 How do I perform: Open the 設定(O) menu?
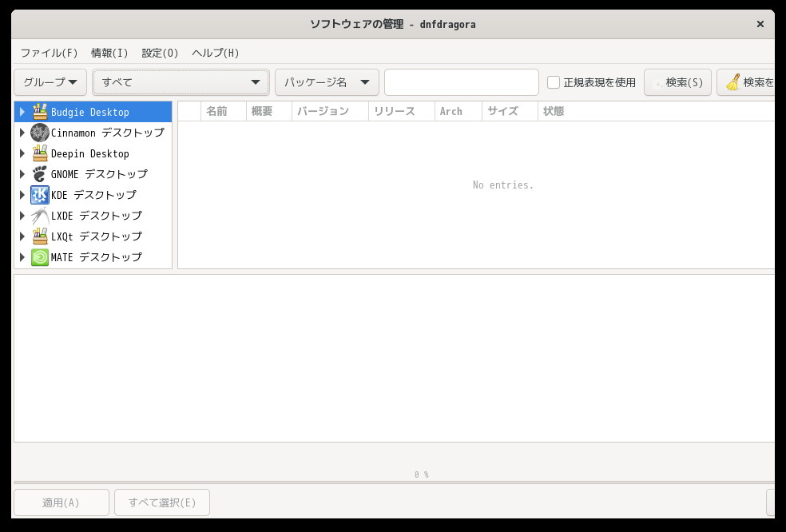tap(160, 53)
